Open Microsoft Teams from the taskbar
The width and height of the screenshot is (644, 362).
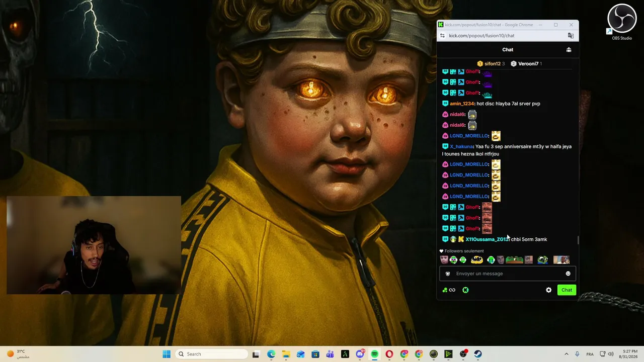[x=330, y=354]
